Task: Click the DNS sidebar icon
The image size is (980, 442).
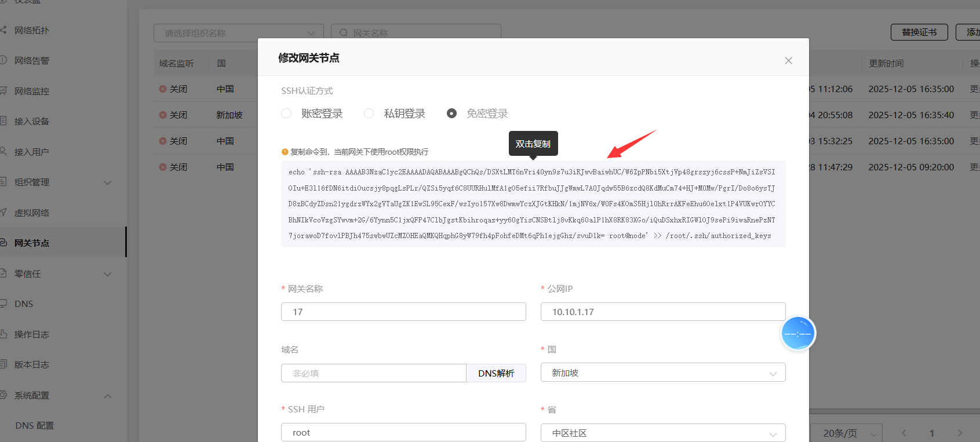Action: (x=3, y=303)
